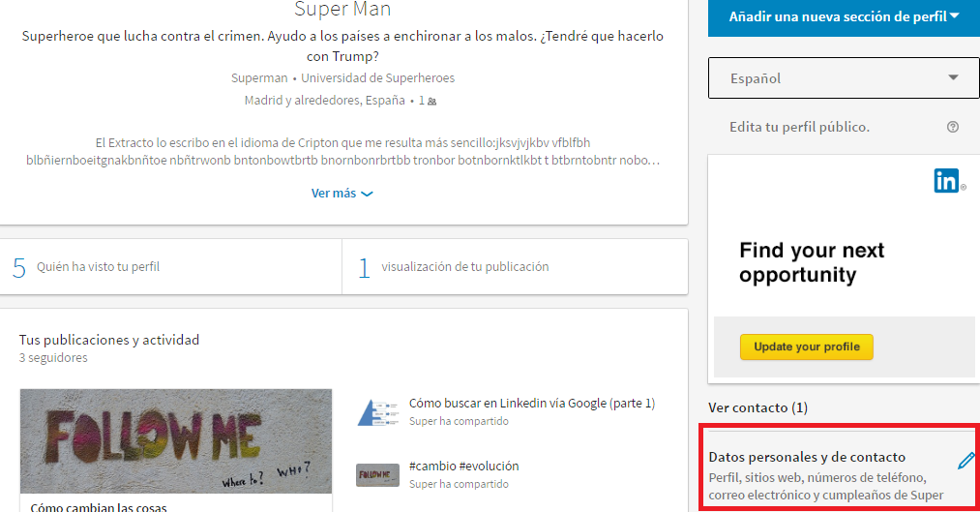Click the 'Update your profile' button
Image resolution: width=980 pixels, height=512 pixels.
[806, 346]
